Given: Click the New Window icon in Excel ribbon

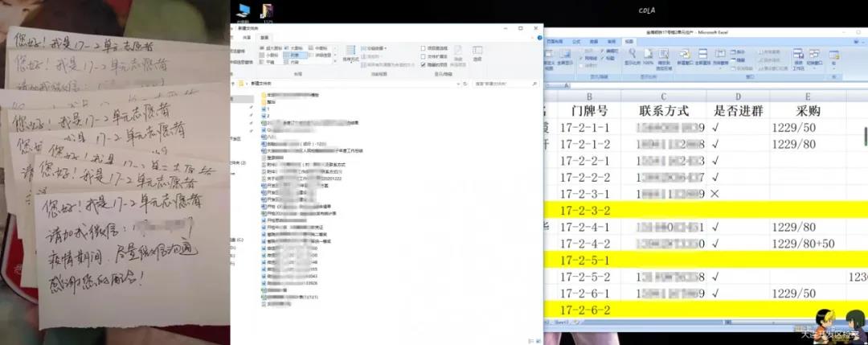Looking at the screenshot, I should [684, 55].
